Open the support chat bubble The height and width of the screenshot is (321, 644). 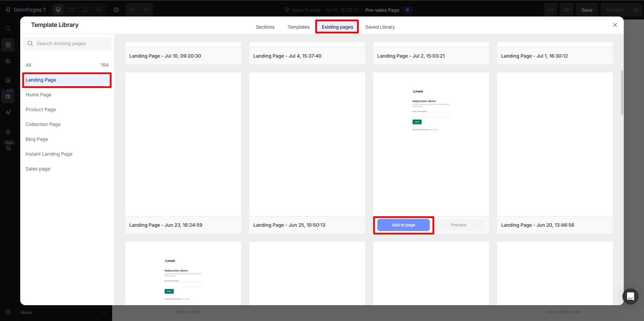point(631,296)
